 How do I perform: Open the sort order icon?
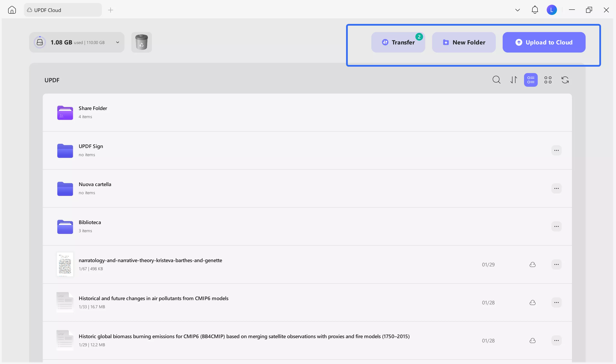click(x=514, y=80)
